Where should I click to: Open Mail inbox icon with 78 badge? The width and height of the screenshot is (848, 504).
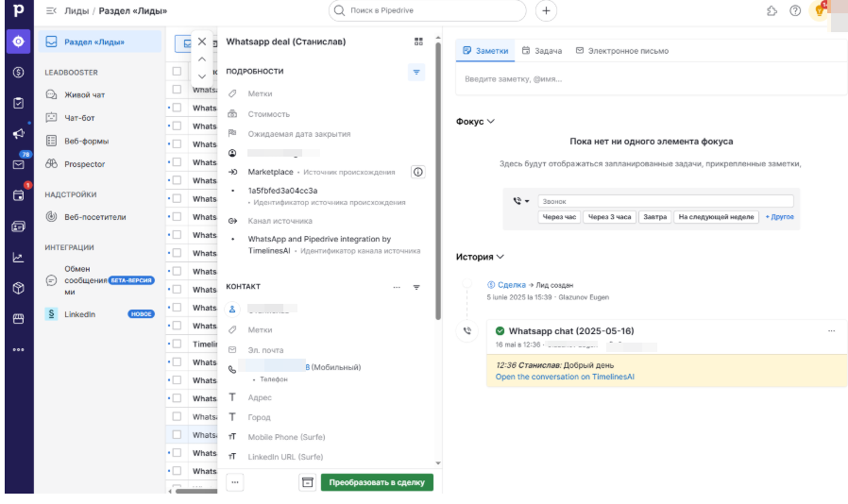(18, 164)
